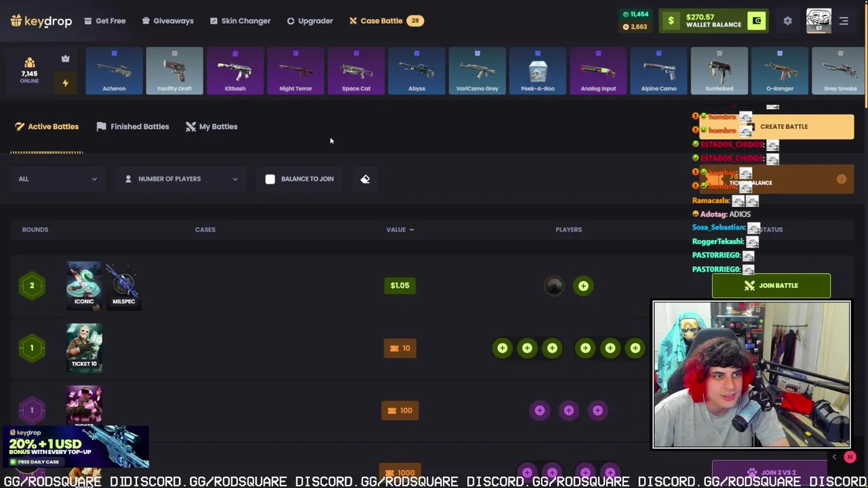Image resolution: width=868 pixels, height=488 pixels.
Task: Expand the ALL filter dropdown
Action: pos(58,179)
